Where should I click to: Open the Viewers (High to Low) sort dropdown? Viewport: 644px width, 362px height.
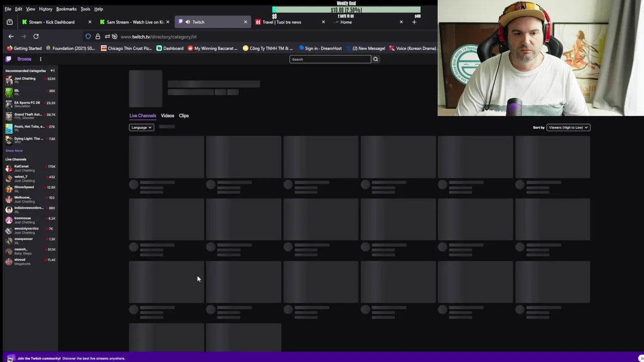[x=568, y=127]
